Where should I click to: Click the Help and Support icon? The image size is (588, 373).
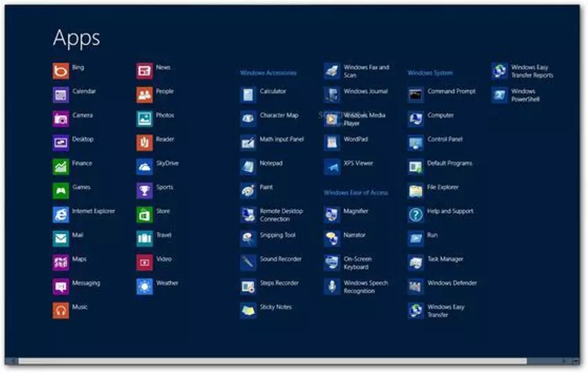point(416,215)
